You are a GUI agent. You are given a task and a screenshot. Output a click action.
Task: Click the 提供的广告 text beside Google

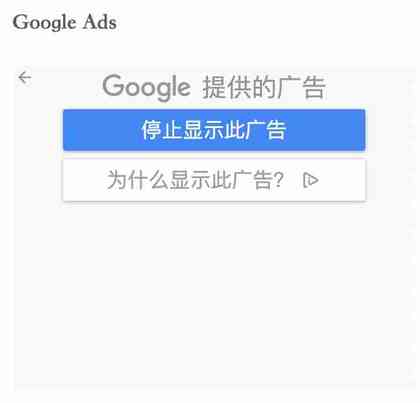tap(264, 88)
